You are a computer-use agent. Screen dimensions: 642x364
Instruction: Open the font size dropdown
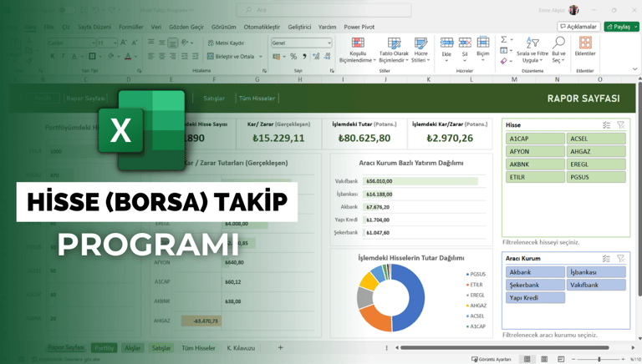[115, 43]
